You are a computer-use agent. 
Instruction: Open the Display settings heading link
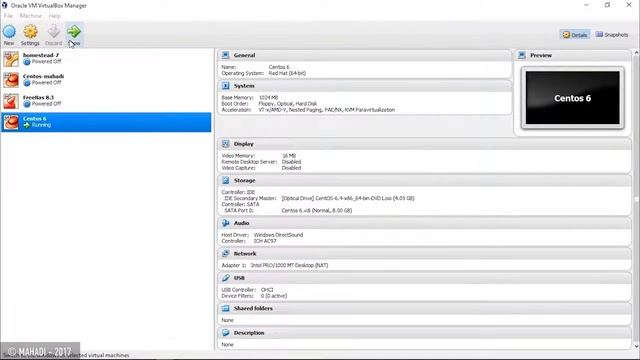[244, 144]
